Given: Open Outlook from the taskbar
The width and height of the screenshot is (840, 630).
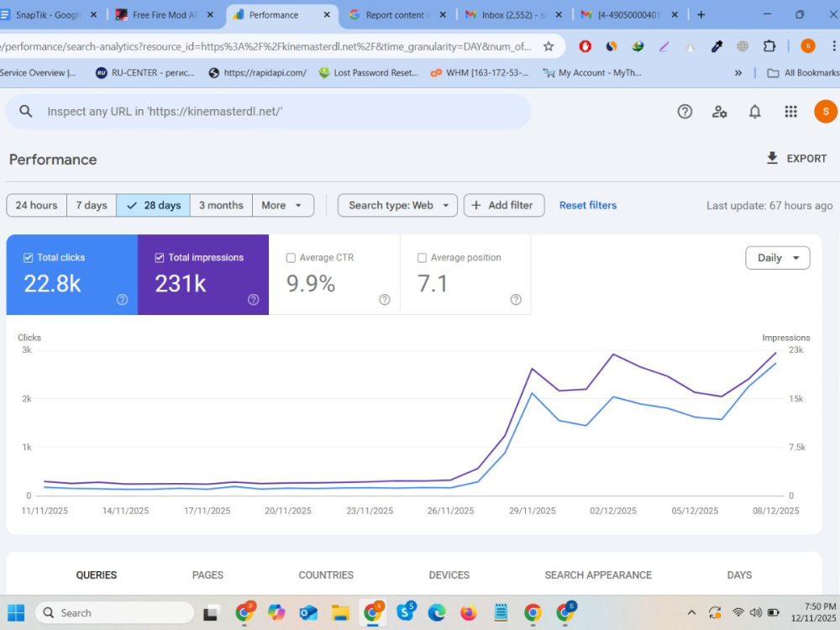Looking at the screenshot, I should tap(308, 612).
